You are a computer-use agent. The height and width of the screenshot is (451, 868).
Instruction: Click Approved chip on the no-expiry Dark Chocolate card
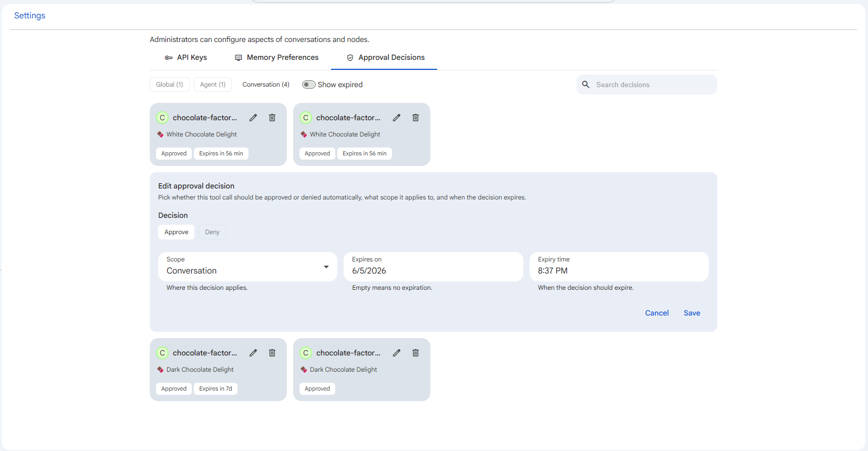(317, 389)
